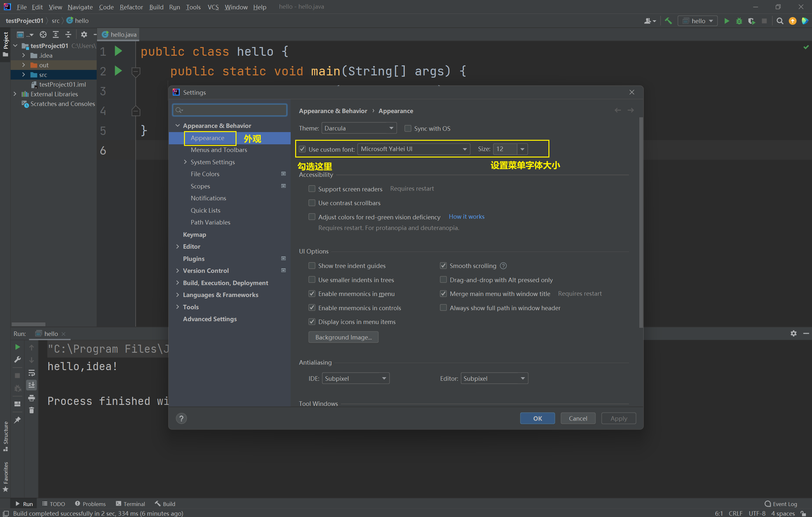The width and height of the screenshot is (812, 517).
Task: Click run gutter arrow on line 1
Action: click(x=118, y=51)
